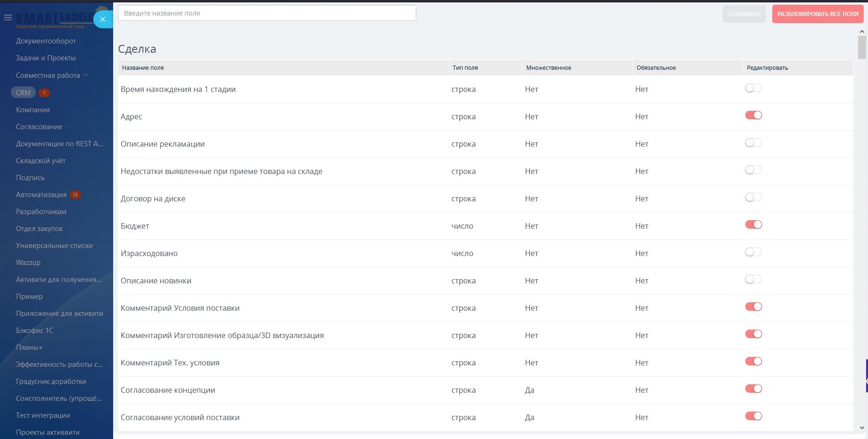Go to Задачи и Проекты menu item

[x=46, y=58]
